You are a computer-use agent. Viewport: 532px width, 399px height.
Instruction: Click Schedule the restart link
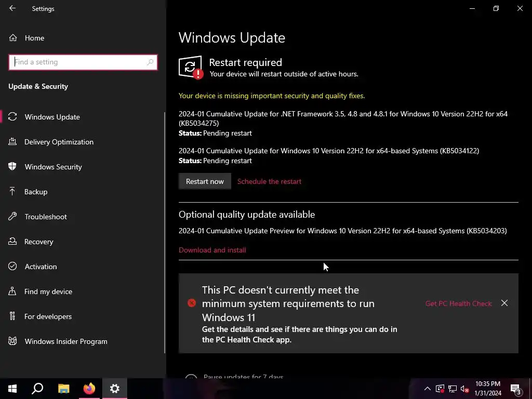[x=269, y=181]
